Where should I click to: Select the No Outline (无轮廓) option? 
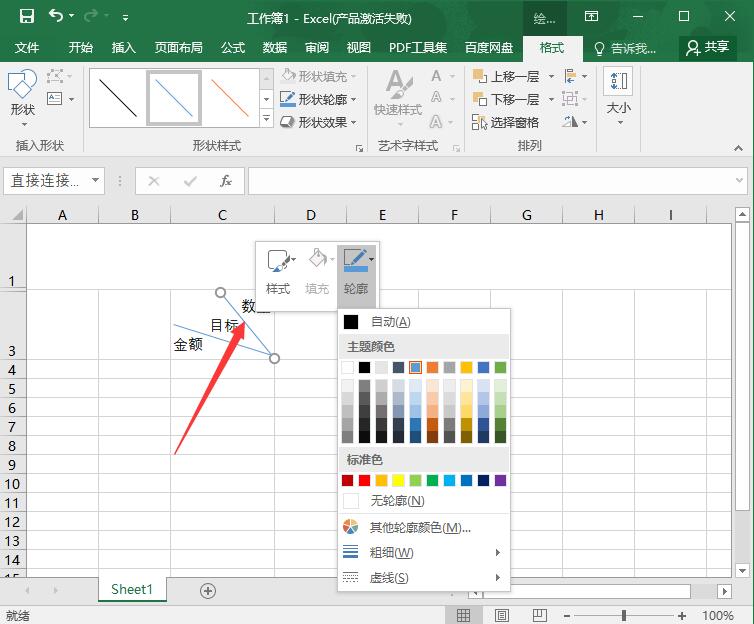point(397,501)
